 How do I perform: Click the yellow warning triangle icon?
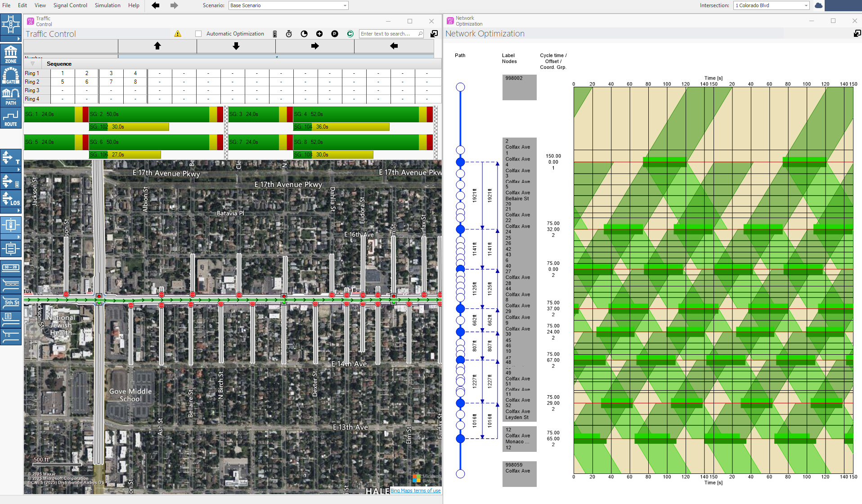pyautogui.click(x=178, y=34)
